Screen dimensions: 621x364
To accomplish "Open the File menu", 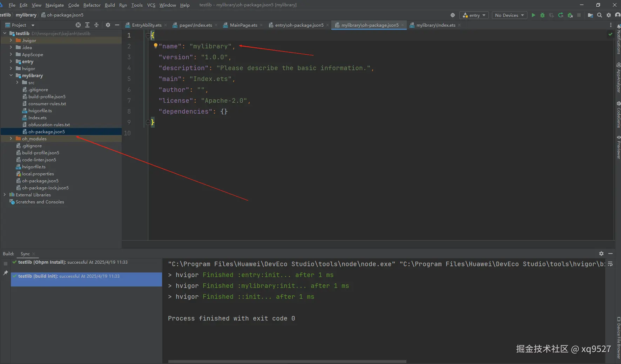I will coord(12,5).
